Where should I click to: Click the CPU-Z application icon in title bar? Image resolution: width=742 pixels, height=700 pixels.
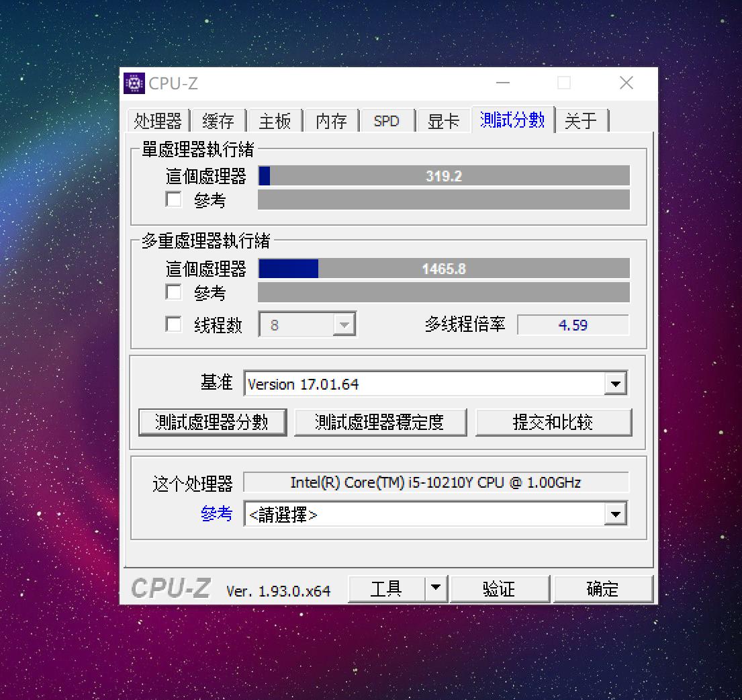coord(134,82)
